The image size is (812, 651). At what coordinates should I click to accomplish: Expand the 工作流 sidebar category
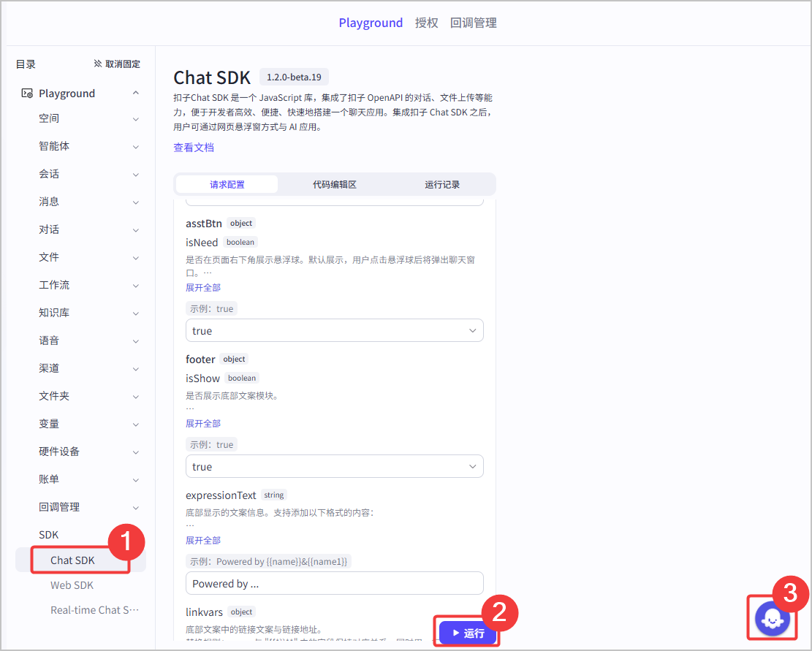[88, 285]
